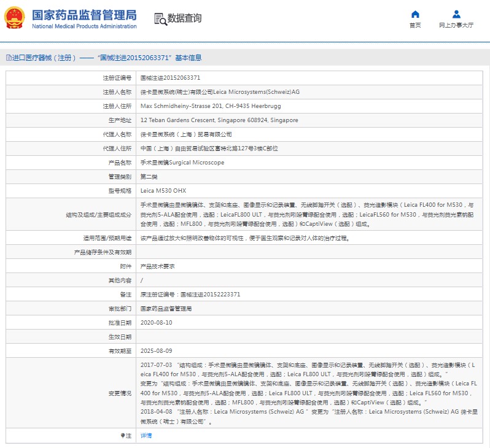The image size is (490, 448).
Task: Select approval department 国家药品监督管理局 value
Action: (166, 309)
